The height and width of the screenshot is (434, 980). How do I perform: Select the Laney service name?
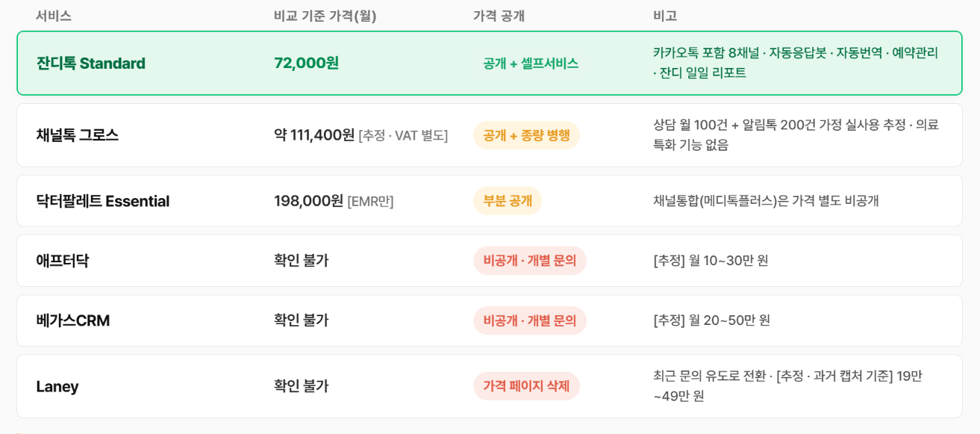coord(57,386)
